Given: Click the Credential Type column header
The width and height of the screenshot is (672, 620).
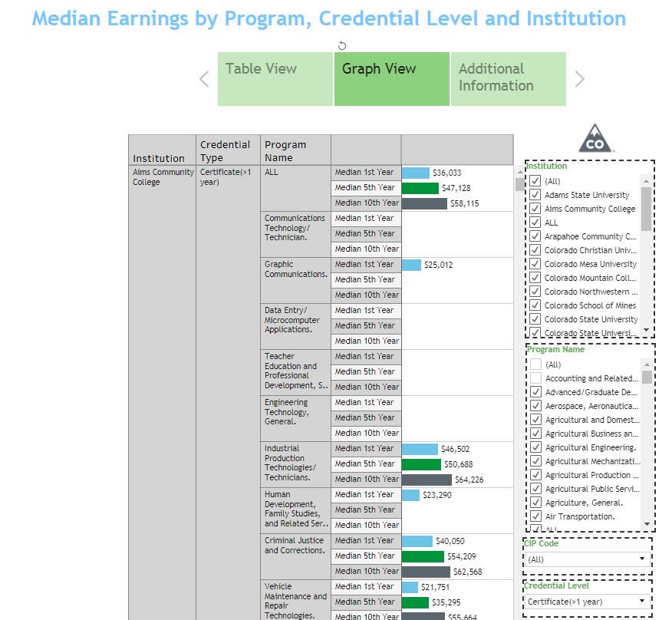Looking at the screenshot, I should click(229, 150).
